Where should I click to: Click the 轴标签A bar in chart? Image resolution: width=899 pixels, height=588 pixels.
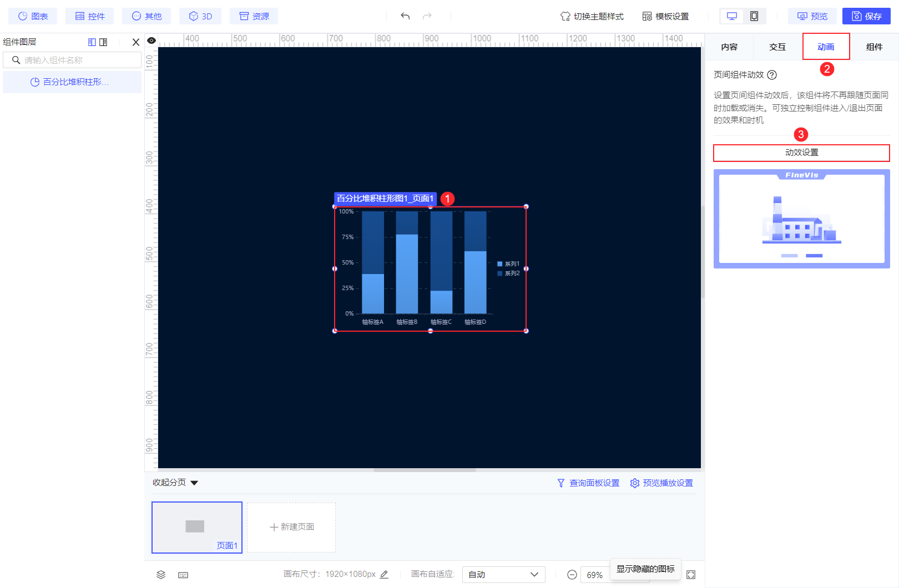pos(373,262)
